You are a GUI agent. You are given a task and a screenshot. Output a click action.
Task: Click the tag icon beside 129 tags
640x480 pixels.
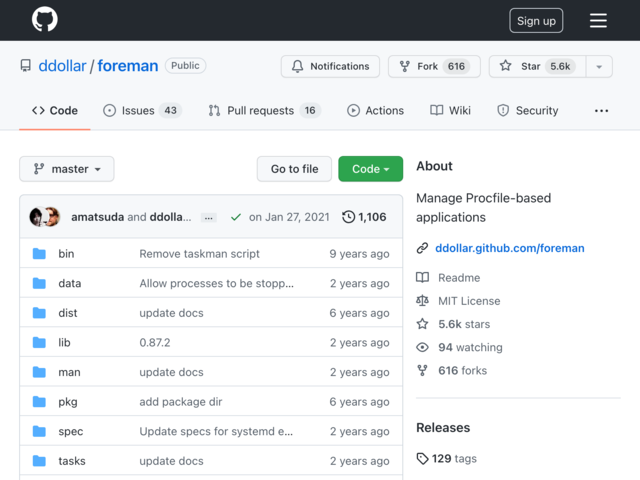422,458
